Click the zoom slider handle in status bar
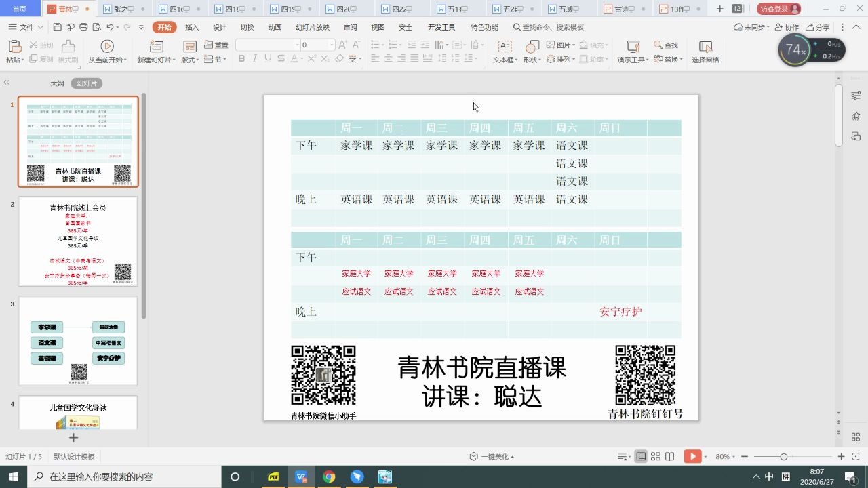868x488 pixels. (x=784, y=457)
